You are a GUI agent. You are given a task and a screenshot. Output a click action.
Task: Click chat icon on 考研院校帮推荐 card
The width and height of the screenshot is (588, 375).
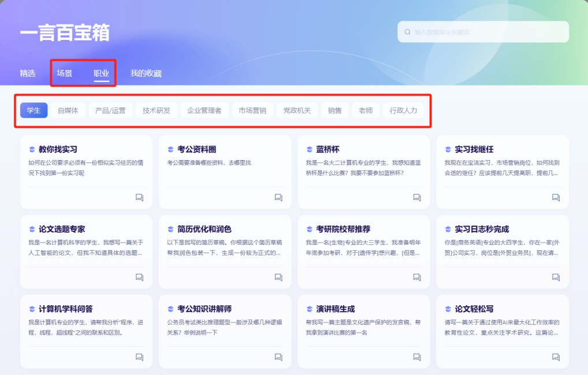(x=417, y=277)
